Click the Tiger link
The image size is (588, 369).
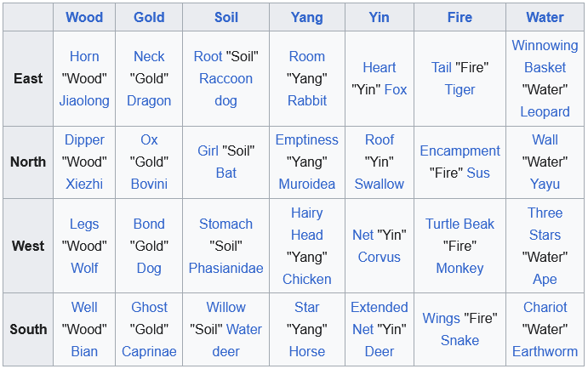click(460, 89)
